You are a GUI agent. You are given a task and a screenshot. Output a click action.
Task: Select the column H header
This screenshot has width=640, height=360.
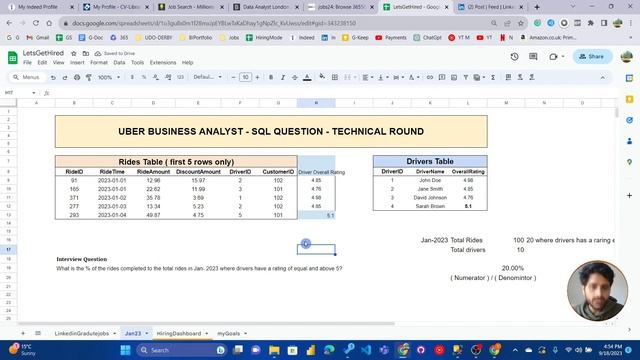(316, 103)
